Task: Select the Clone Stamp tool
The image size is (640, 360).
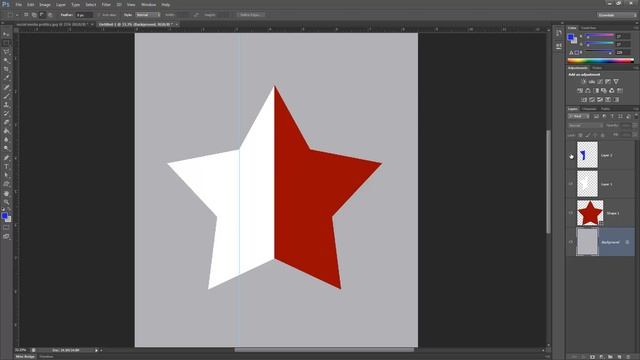Action: tap(6, 105)
